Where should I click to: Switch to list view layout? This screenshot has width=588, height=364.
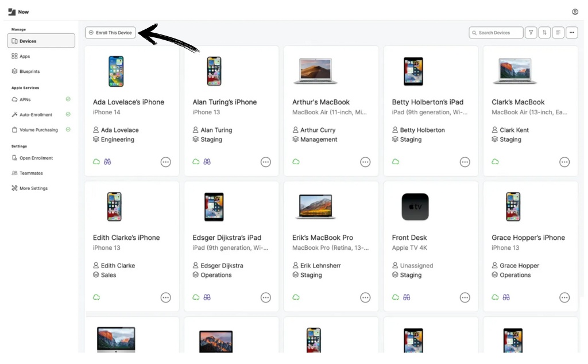coord(558,33)
